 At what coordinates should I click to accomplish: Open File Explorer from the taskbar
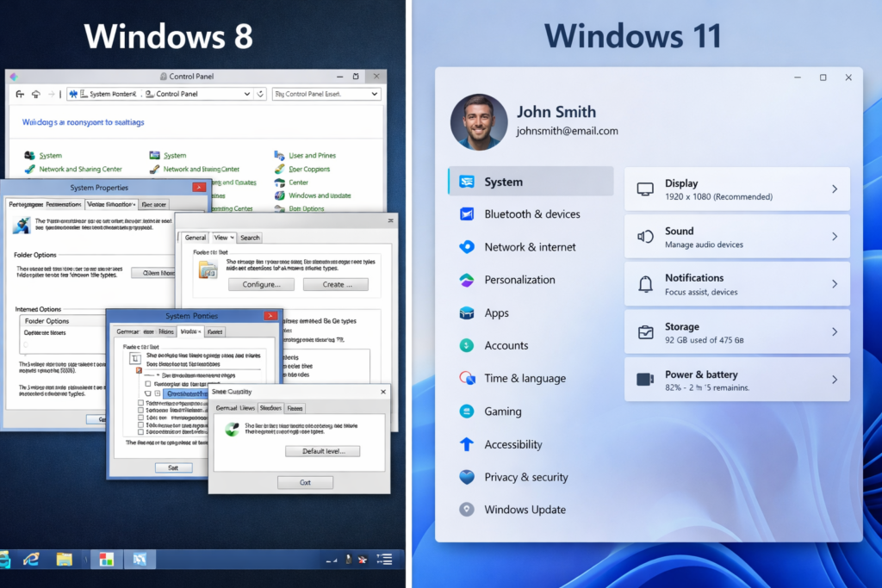tap(65, 559)
